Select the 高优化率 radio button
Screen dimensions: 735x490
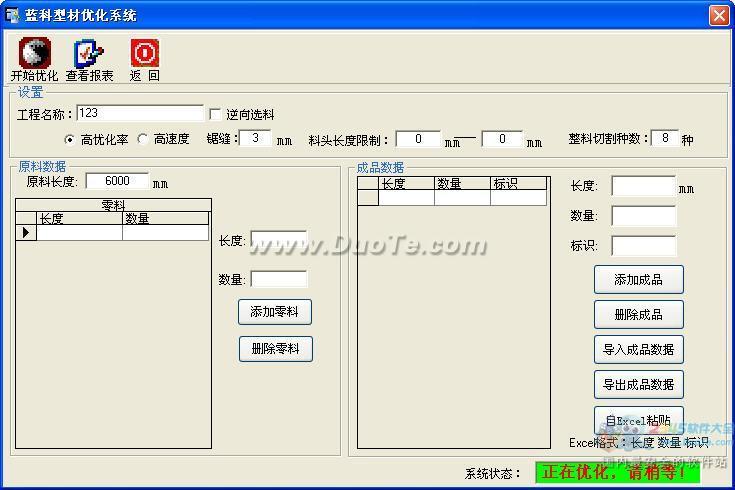pos(69,139)
